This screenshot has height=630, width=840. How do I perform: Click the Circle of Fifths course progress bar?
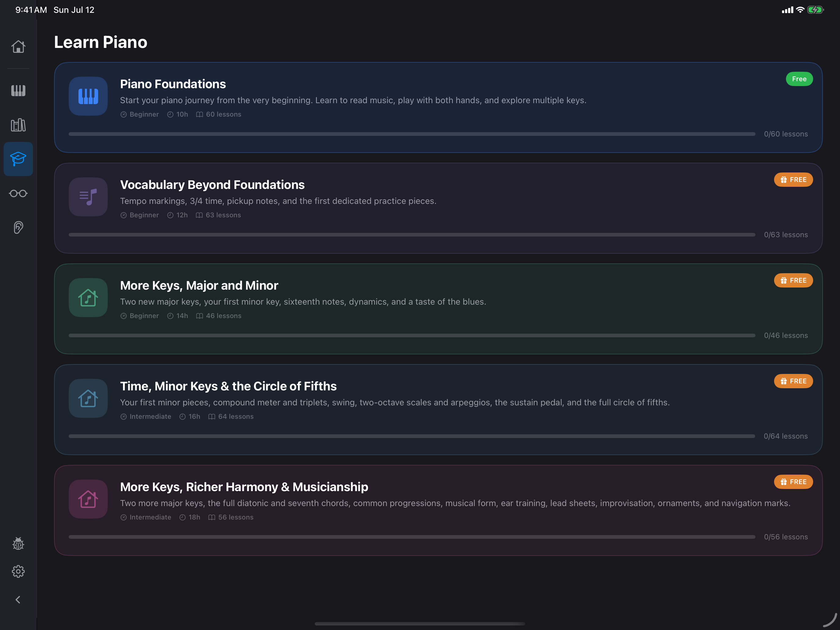coord(412,436)
